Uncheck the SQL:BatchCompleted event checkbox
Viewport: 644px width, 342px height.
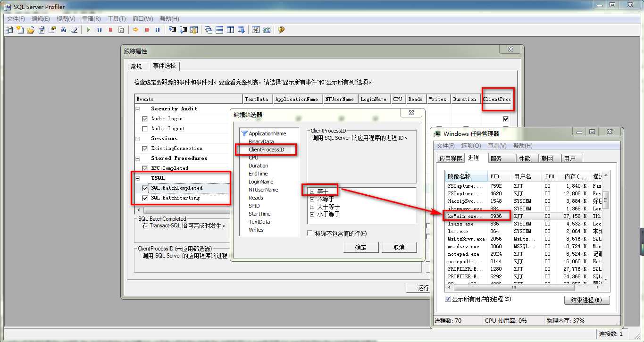(145, 188)
